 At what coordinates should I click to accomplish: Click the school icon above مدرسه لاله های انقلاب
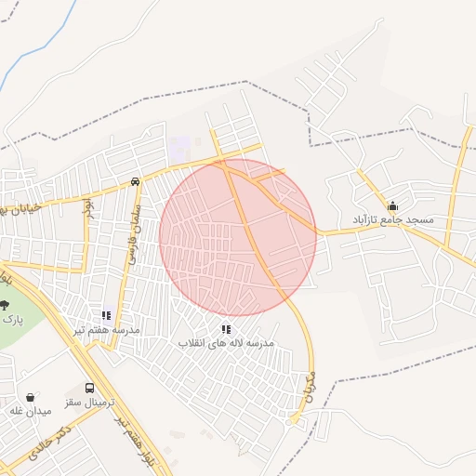click(226, 329)
